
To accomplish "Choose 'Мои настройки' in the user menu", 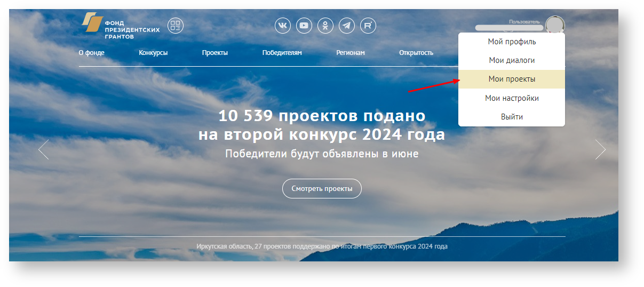I will (512, 98).
